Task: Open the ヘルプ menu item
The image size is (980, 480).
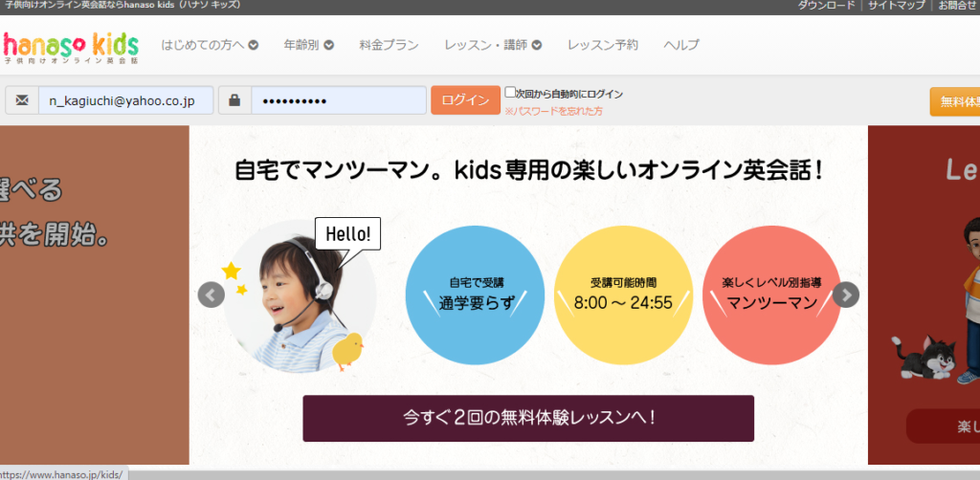Action: (x=681, y=45)
